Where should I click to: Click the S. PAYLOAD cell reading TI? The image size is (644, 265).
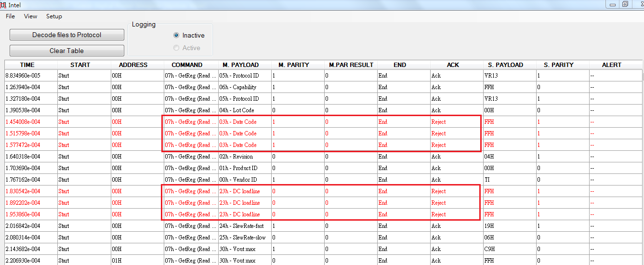[510, 180]
